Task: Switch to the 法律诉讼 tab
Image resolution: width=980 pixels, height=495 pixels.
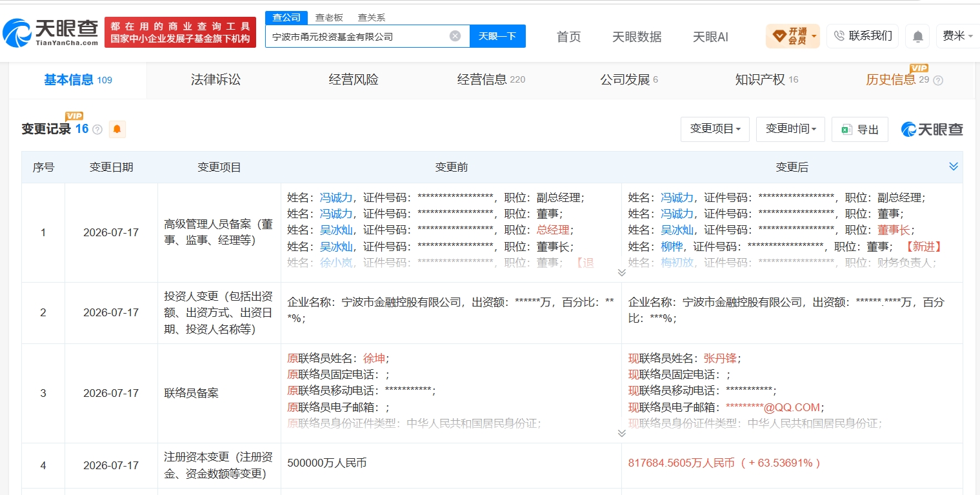Action: click(215, 80)
